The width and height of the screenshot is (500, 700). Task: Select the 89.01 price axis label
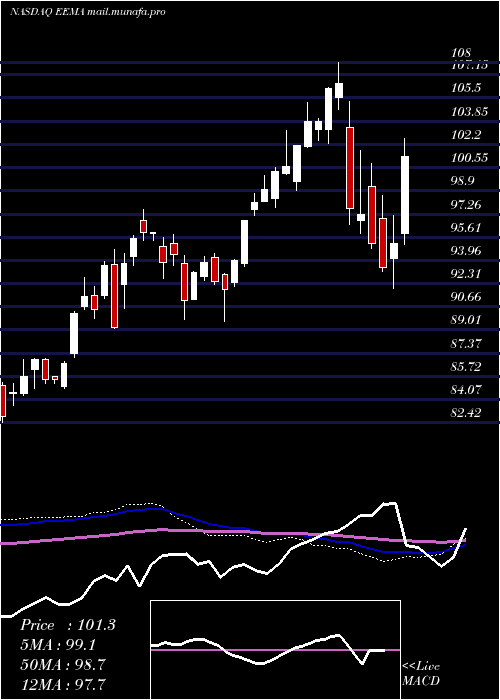tap(467, 320)
